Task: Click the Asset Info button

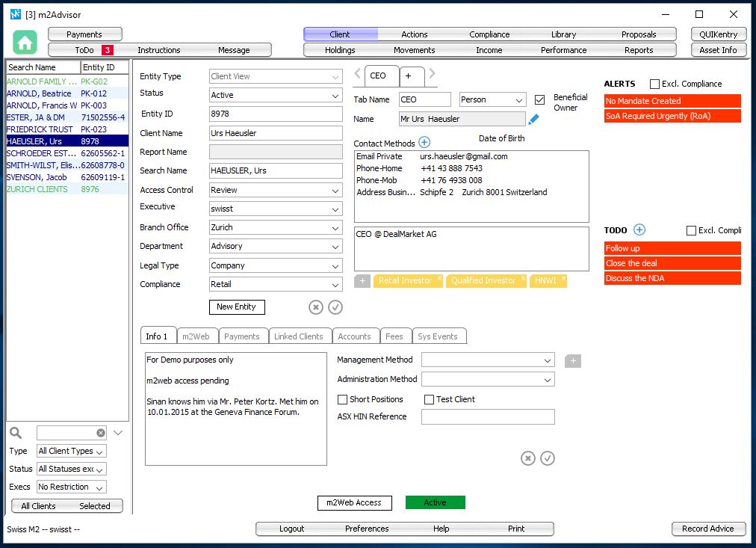Action: pos(719,50)
